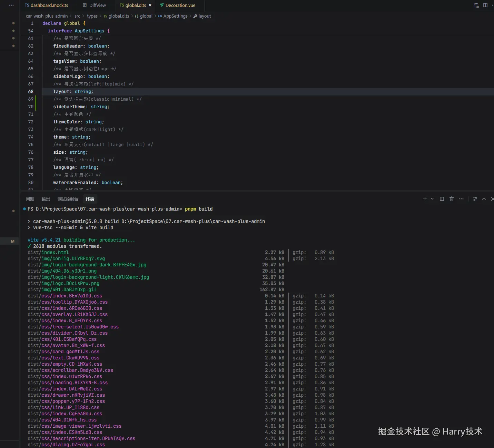Open the sidebar more actions ellipsis
The width and height of the screenshot is (494, 448).
pos(11,5)
